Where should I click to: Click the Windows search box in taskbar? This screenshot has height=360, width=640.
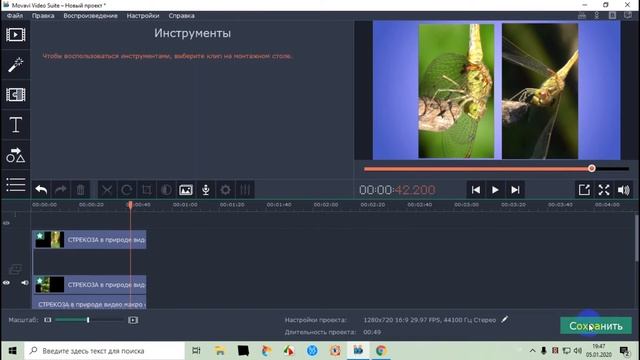pyautogui.click(x=104, y=351)
